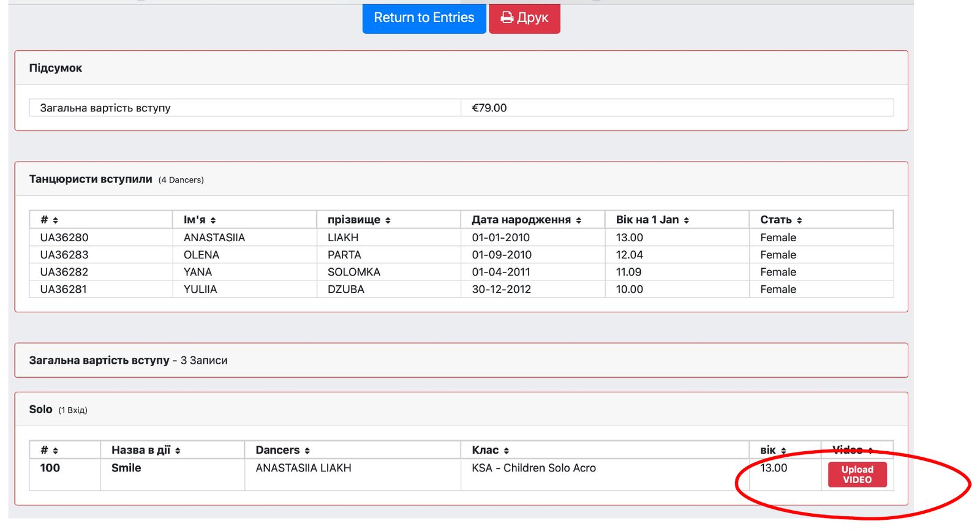Screen dimensions: 980x529
Task: Click the Return to Entries button
Action: [424, 18]
